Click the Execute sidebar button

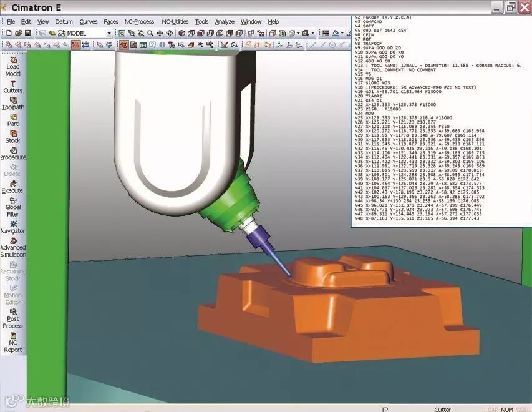(x=13, y=187)
